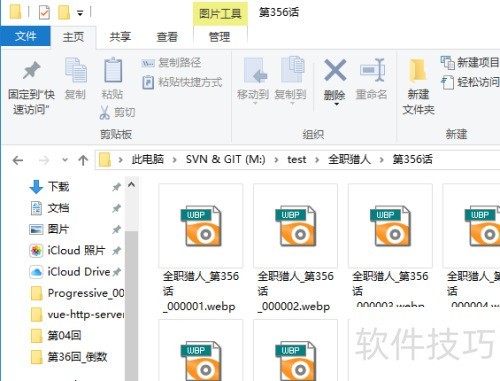
Task: Click Paste shortcut (粘贴快捷方式)
Action: click(x=182, y=82)
